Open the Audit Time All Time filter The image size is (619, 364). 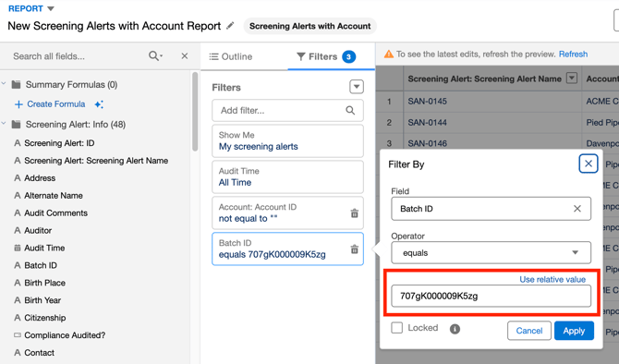[x=287, y=176]
